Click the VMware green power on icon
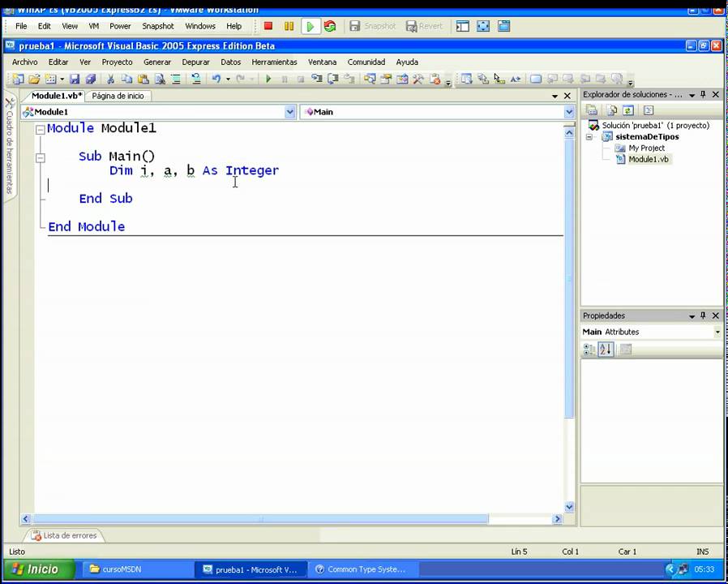This screenshot has width=728, height=584. point(310,27)
